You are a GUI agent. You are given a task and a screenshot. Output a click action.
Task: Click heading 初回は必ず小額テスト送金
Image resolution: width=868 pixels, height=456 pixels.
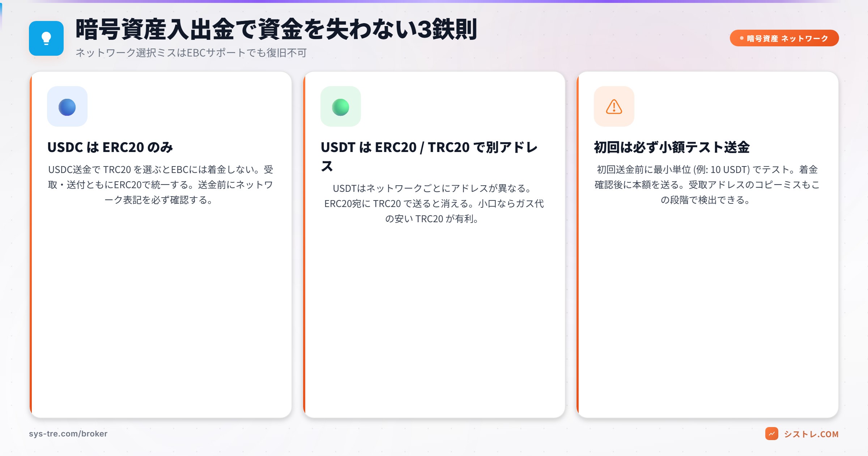point(672,147)
